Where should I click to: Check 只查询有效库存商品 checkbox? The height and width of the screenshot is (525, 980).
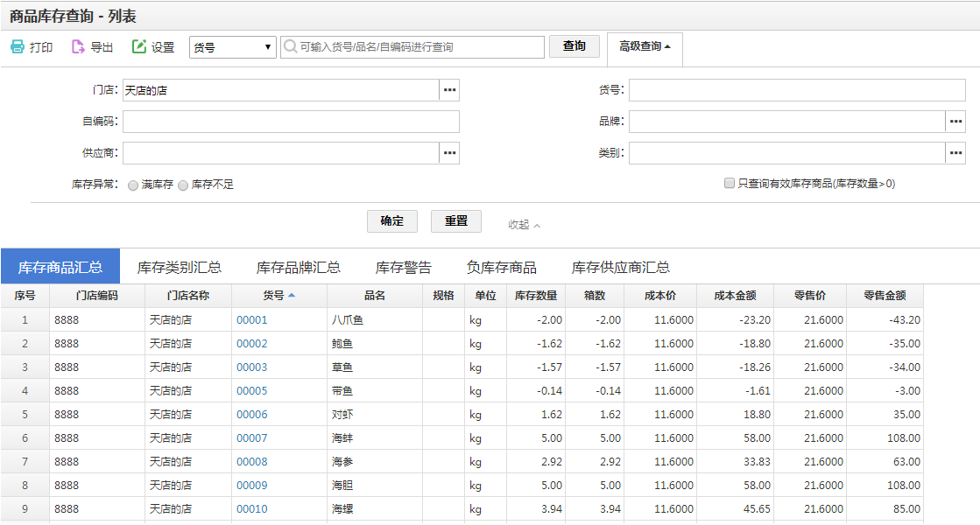729,183
